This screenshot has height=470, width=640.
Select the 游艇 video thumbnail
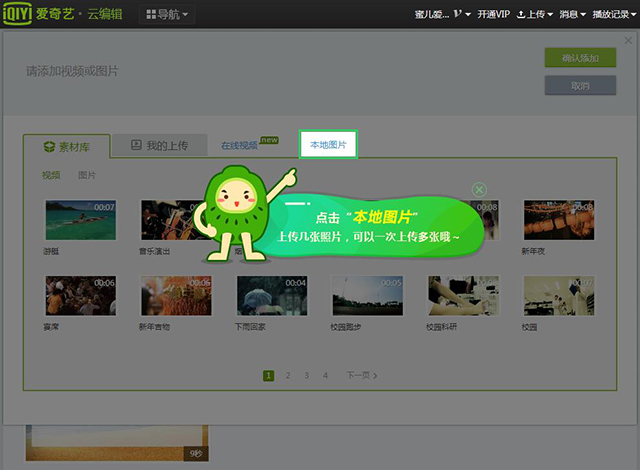coord(81,220)
